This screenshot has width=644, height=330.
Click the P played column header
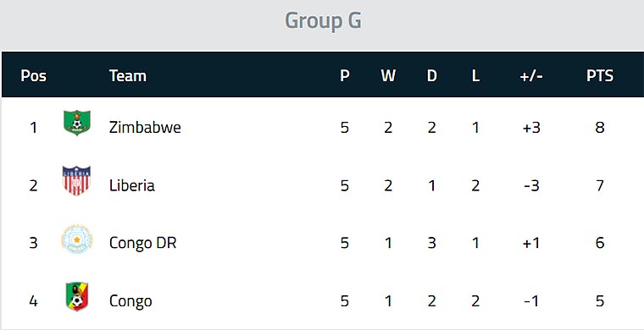pos(345,76)
